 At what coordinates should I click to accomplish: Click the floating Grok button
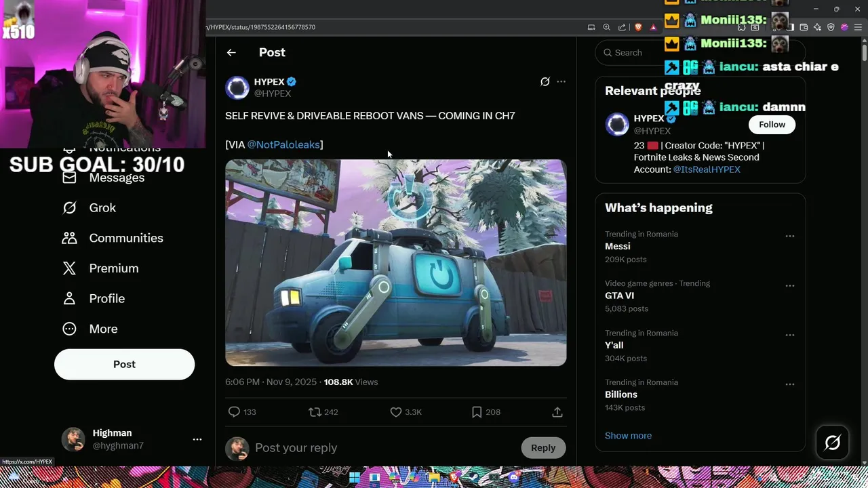pos(833,443)
